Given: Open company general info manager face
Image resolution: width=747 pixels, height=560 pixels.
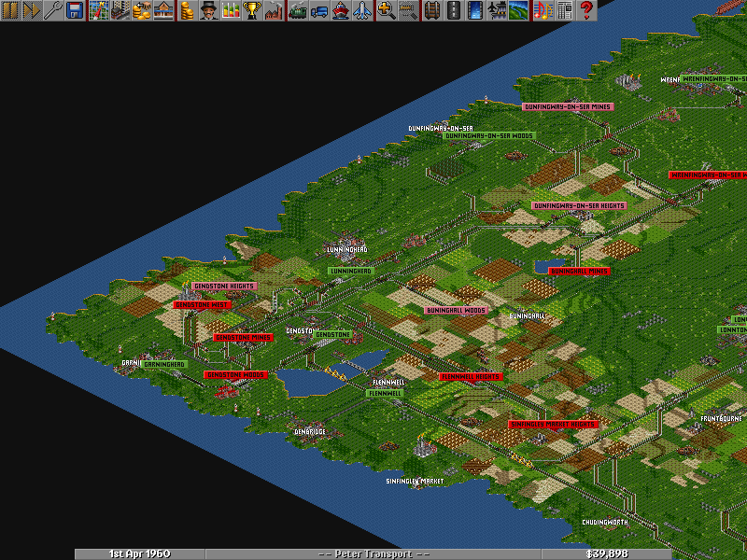Looking at the screenshot, I should point(208,10).
